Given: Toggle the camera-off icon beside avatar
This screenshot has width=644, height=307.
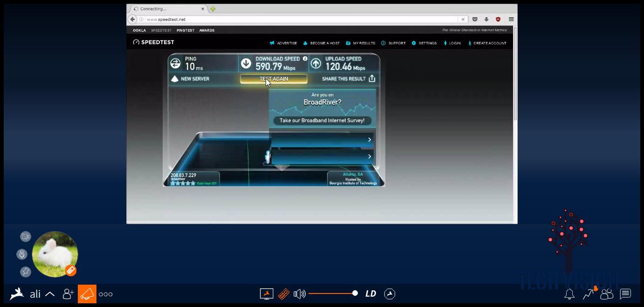Looking at the screenshot, I should (25, 237).
